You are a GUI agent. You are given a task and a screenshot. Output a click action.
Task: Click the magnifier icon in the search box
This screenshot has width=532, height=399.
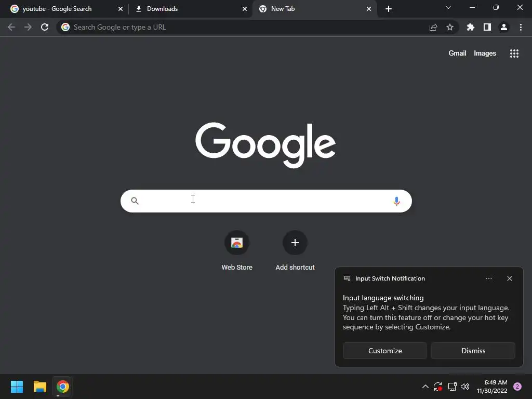(135, 201)
